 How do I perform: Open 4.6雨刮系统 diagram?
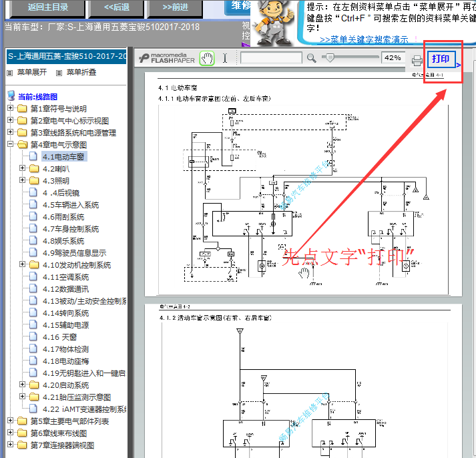pos(63,217)
